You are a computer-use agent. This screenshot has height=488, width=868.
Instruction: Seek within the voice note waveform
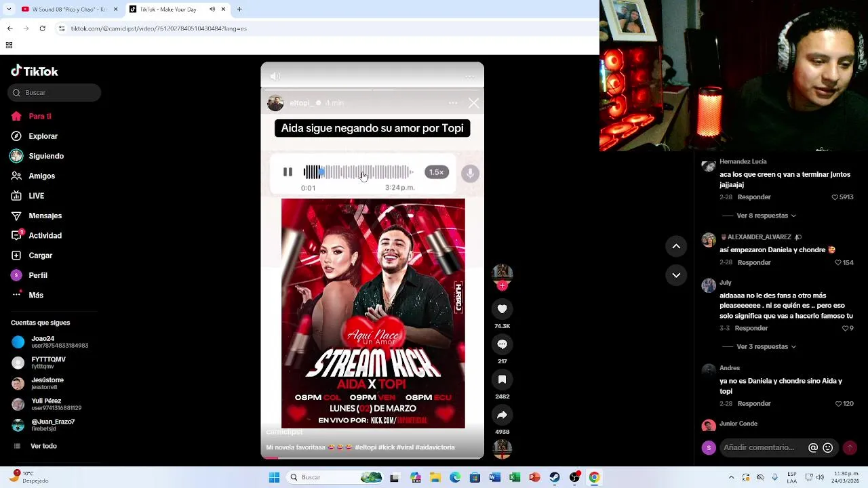click(x=358, y=172)
